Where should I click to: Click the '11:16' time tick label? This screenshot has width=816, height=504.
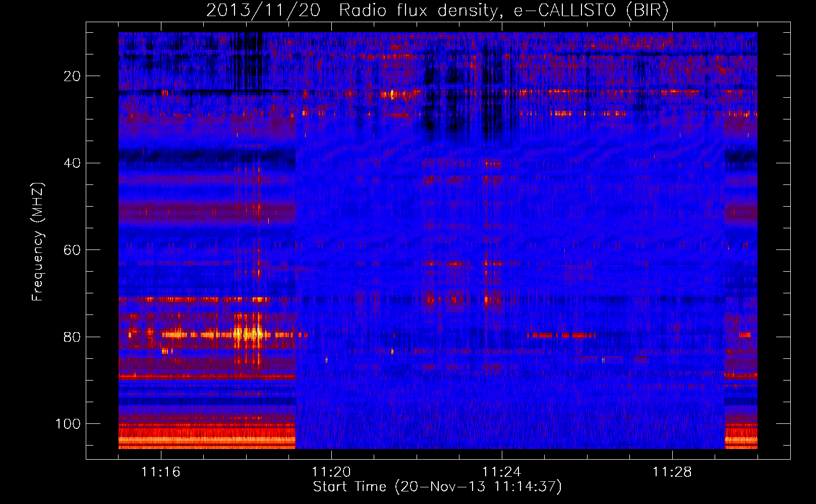click(161, 472)
